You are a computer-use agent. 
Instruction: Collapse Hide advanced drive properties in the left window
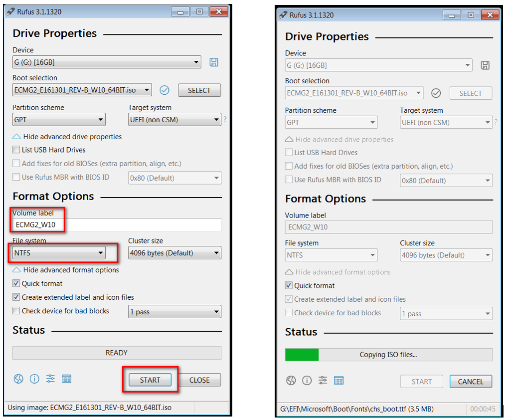tap(67, 137)
